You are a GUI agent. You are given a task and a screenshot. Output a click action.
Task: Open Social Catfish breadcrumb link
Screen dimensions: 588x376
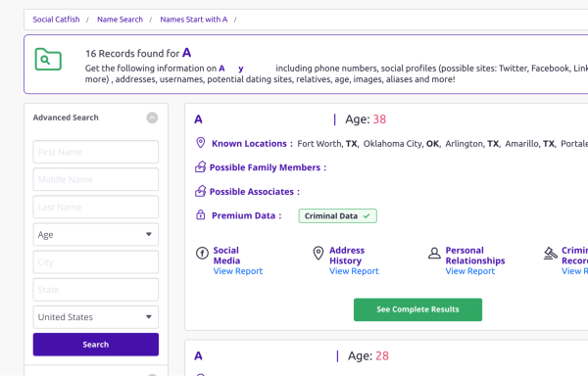[56, 20]
